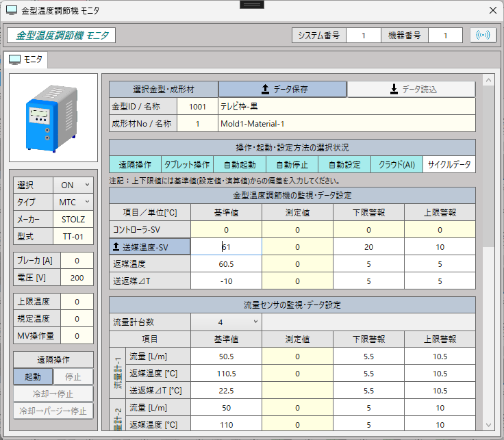Click 流量計-1 送返媒⊿T 基準値 22.5
The image size is (504, 440).
click(226, 391)
